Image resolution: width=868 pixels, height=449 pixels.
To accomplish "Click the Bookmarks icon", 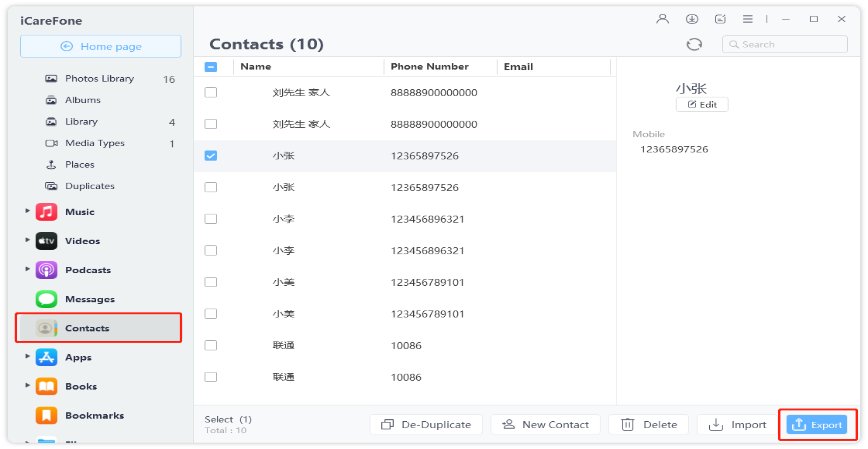I will click(x=46, y=415).
